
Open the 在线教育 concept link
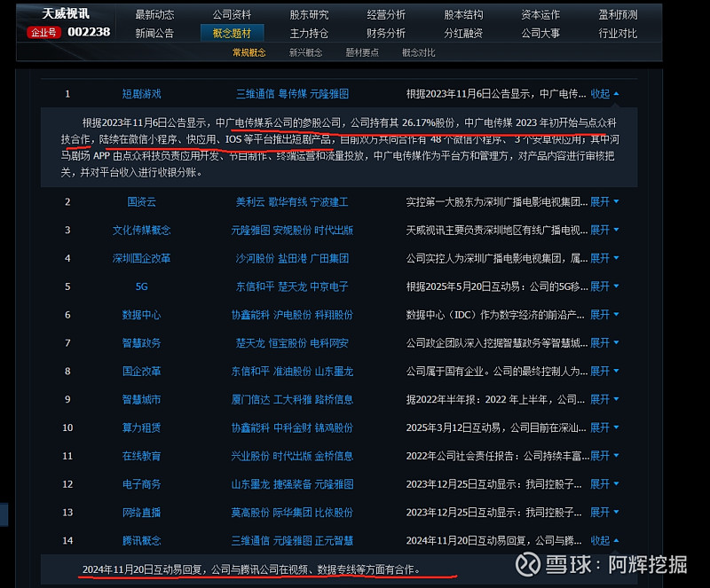(142, 456)
